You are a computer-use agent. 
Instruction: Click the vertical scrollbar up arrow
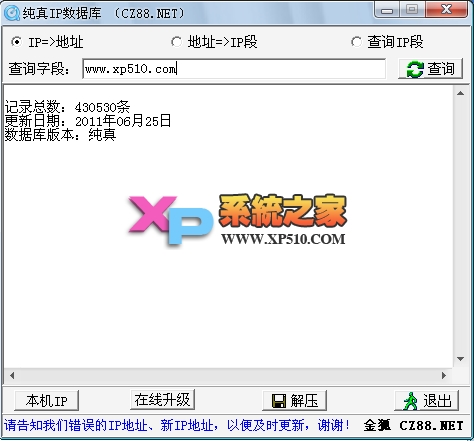pyautogui.click(x=461, y=94)
